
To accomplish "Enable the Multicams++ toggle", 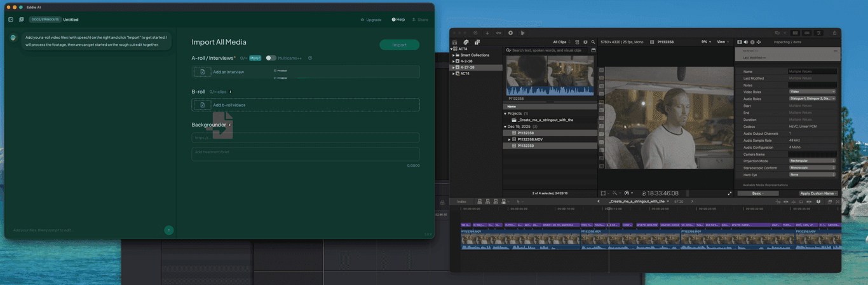I will pyautogui.click(x=271, y=58).
